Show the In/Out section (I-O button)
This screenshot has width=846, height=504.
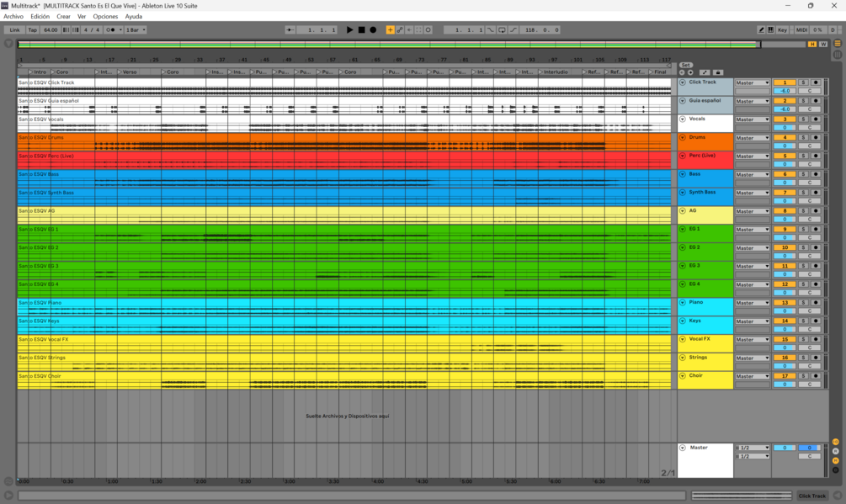(x=836, y=442)
